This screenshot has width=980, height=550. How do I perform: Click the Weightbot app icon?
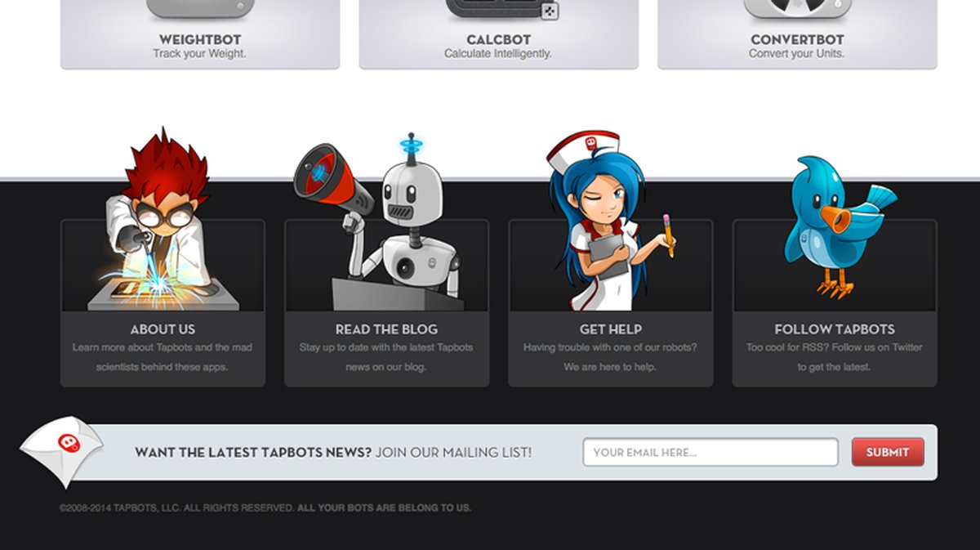pos(200,9)
